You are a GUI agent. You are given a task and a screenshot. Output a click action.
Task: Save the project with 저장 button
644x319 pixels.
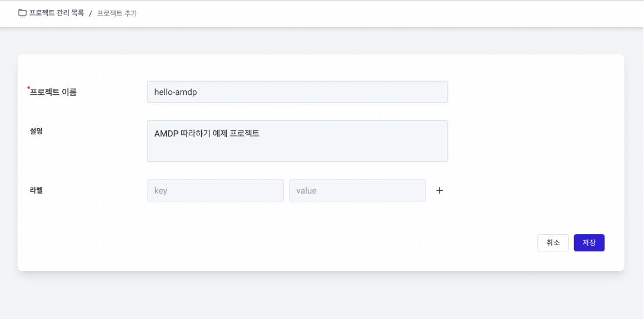click(589, 243)
